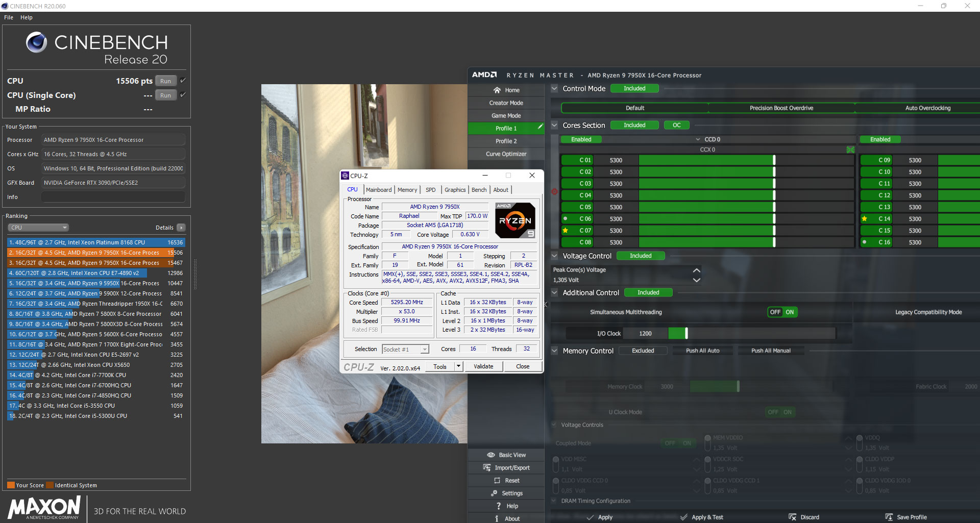Open the CPU-Z Tools dropdown arrow

tap(458, 366)
